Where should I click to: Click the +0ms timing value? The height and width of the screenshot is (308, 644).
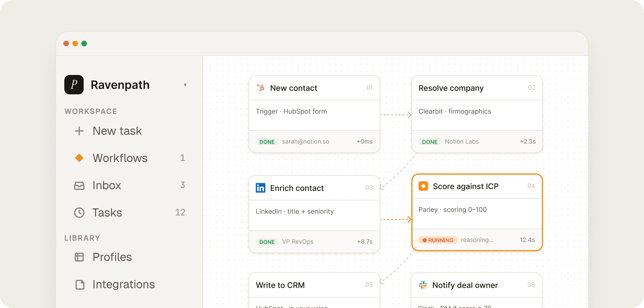coord(364,141)
